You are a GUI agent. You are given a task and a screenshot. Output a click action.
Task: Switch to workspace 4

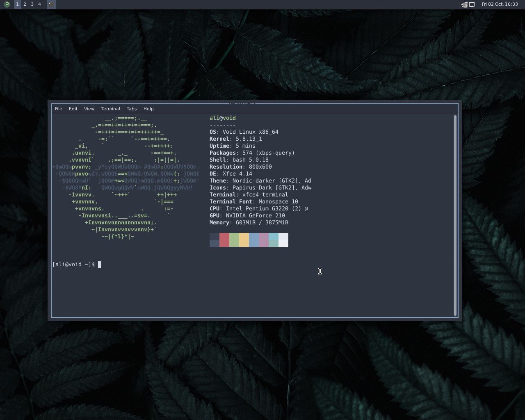[39, 5]
